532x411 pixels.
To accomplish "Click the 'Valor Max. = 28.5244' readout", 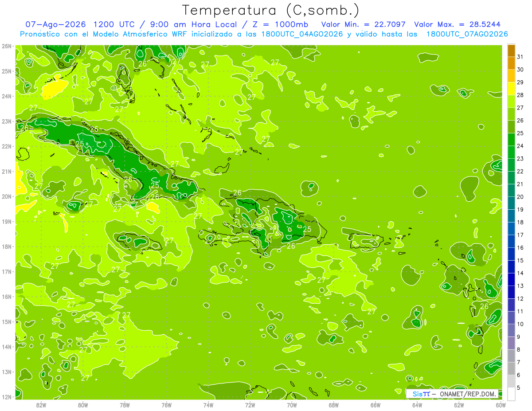I will click(457, 25).
